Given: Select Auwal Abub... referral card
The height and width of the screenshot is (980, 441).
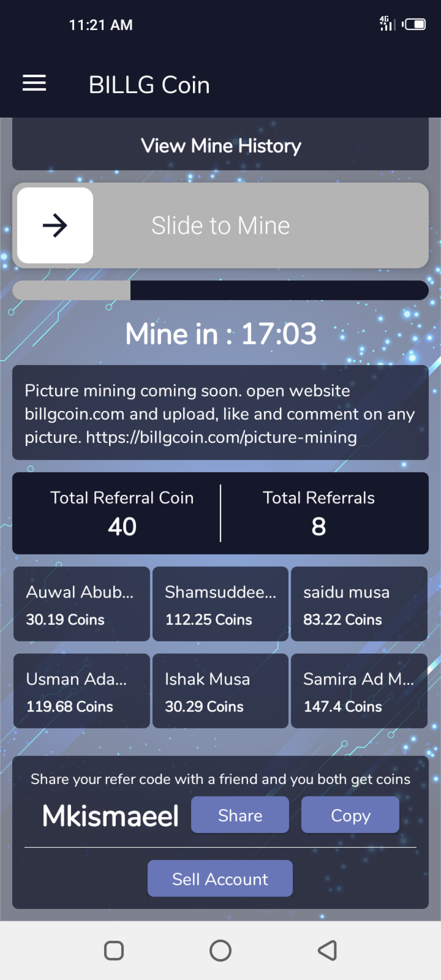Looking at the screenshot, I should click(x=82, y=604).
